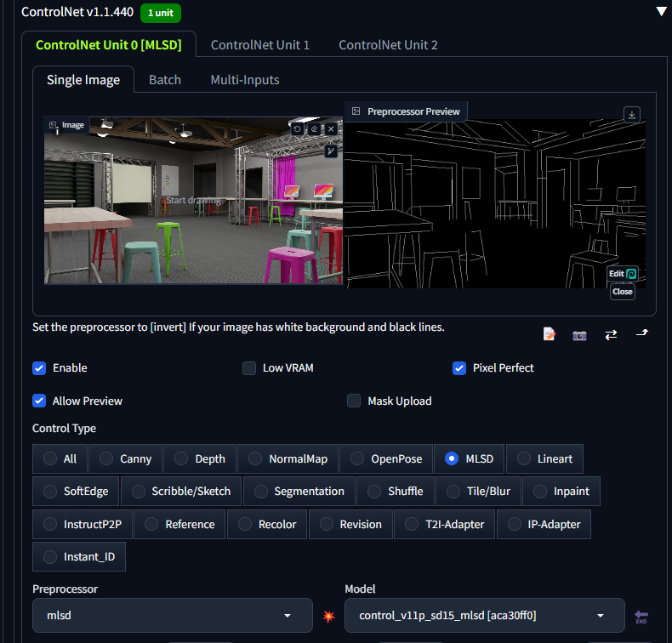Toggle the Pixel Perfect checkbox
The height and width of the screenshot is (643, 672).
click(x=459, y=368)
